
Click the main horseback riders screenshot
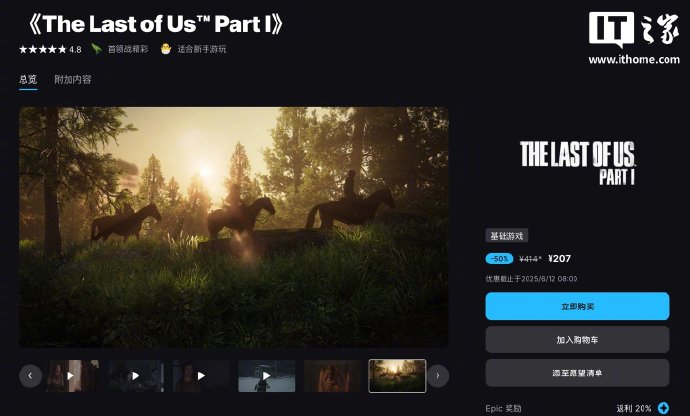234,227
